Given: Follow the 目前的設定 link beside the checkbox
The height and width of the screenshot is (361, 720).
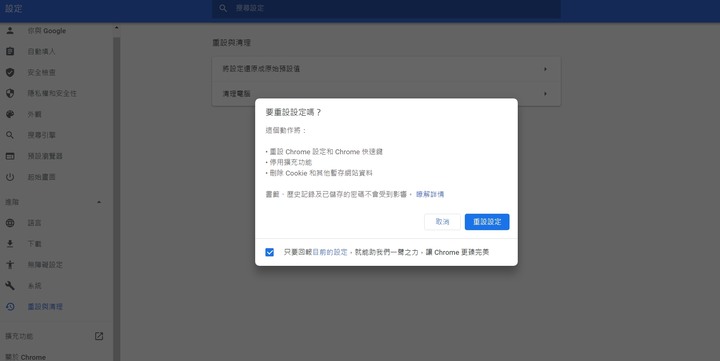Looking at the screenshot, I should [x=330, y=252].
